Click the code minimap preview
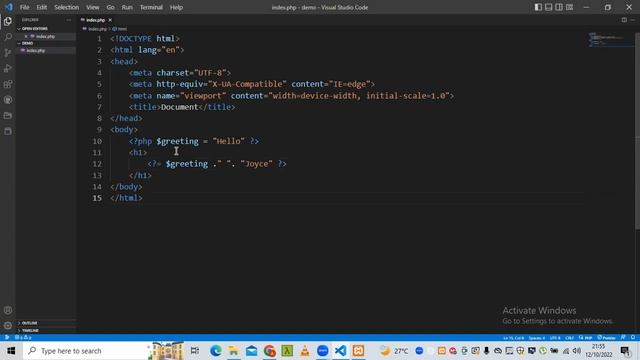The image size is (640, 360). point(610,40)
